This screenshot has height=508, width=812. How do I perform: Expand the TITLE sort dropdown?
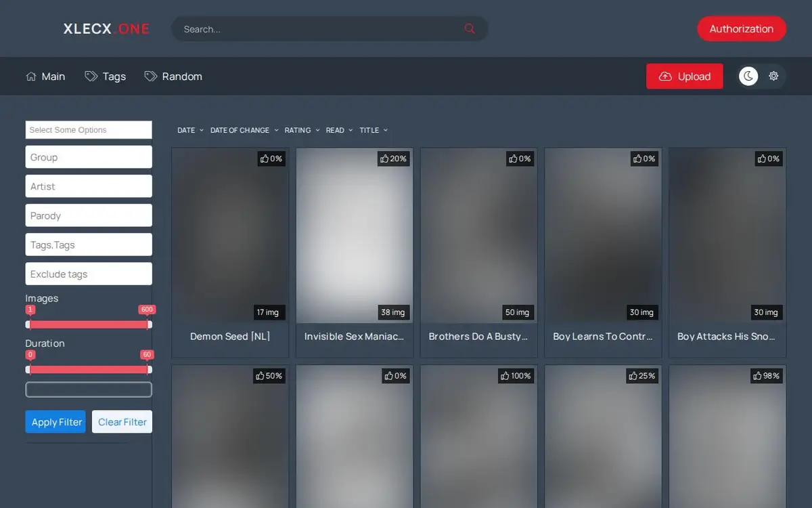point(374,130)
